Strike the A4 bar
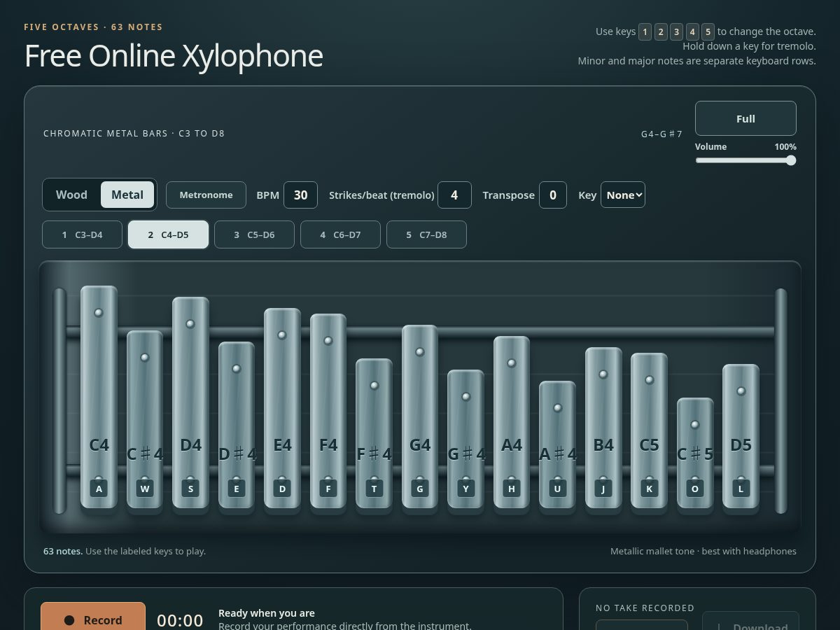The width and height of the screenshot is (840, 630). (x=512, y=422)
